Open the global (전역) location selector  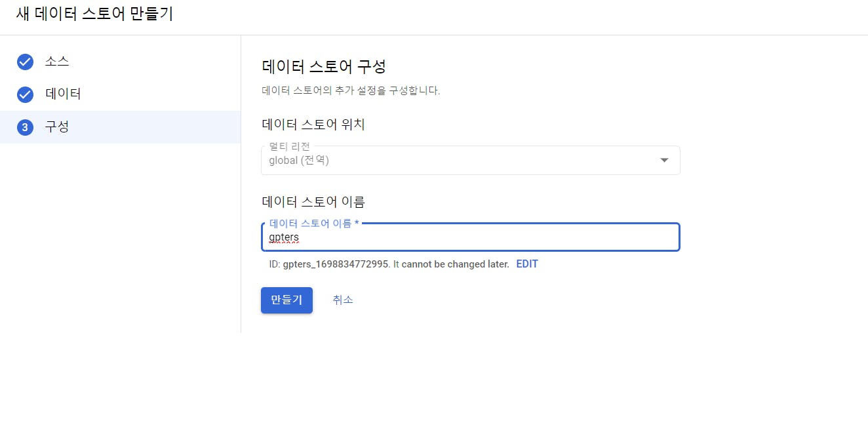pos(470,160)
